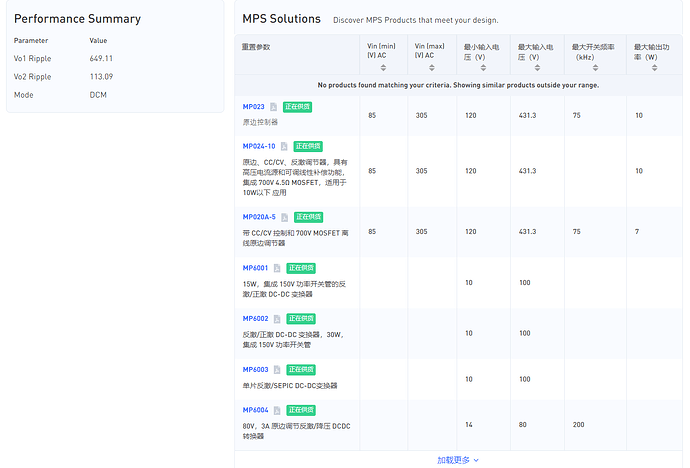Viewport: 690px width, 468px height.
Task: Open the MP6001 datasheet PDF icon
Action: (x=277, y=268)
